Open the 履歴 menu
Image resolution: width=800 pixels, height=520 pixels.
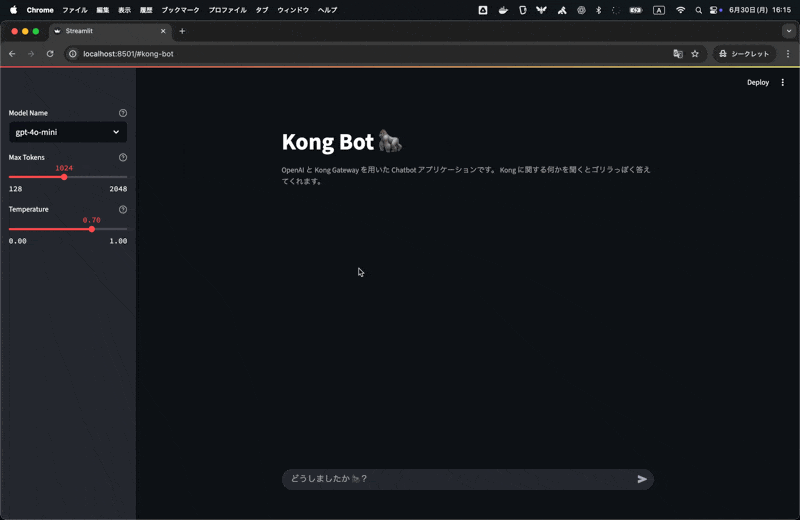coord(146,10)
